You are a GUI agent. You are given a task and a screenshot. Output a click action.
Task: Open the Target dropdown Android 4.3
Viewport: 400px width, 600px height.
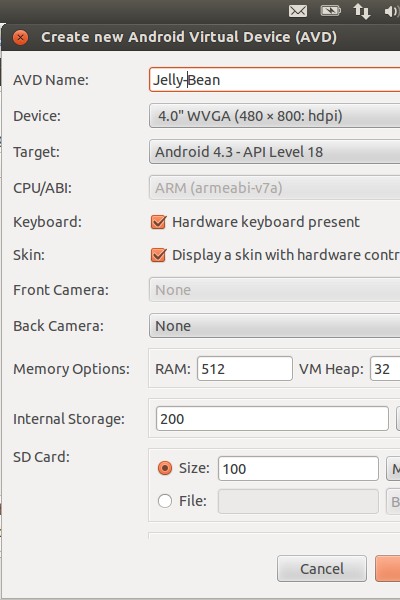(x=274, y=152)
